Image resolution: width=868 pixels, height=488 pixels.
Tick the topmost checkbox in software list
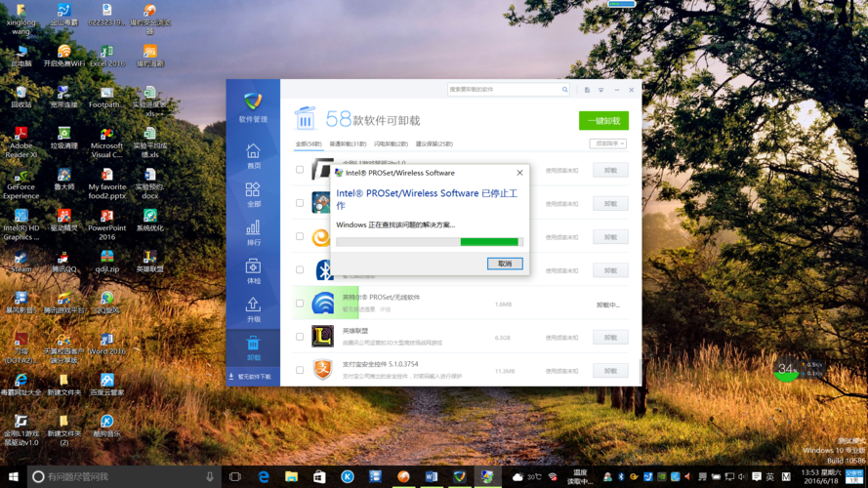tap(300, 169)
